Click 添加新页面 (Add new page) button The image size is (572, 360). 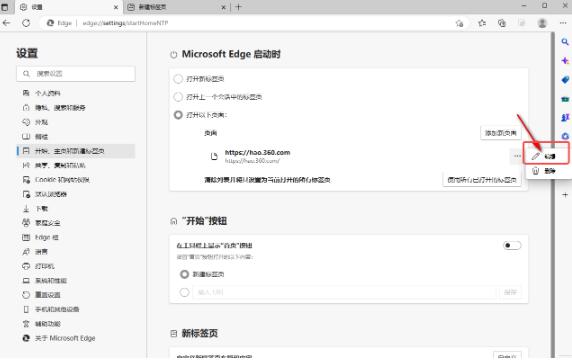point(500,133)
